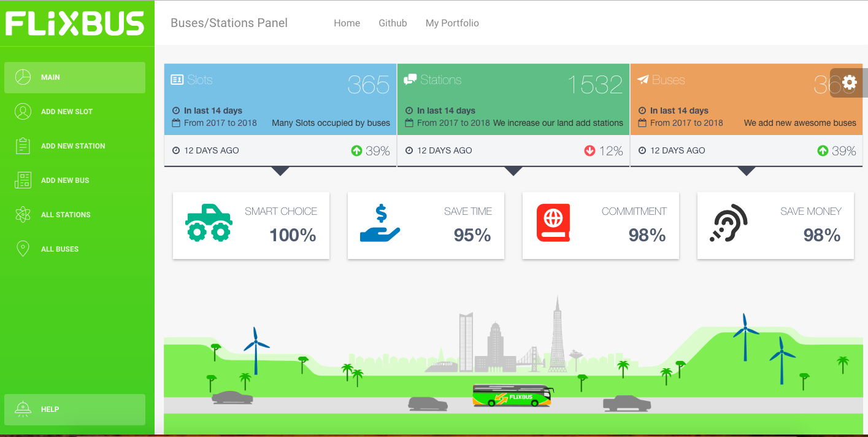The width and height of the screenshot is (868, 437).
Task: Click the Smart Choice 100% value
Action: [x=293, y=235]
